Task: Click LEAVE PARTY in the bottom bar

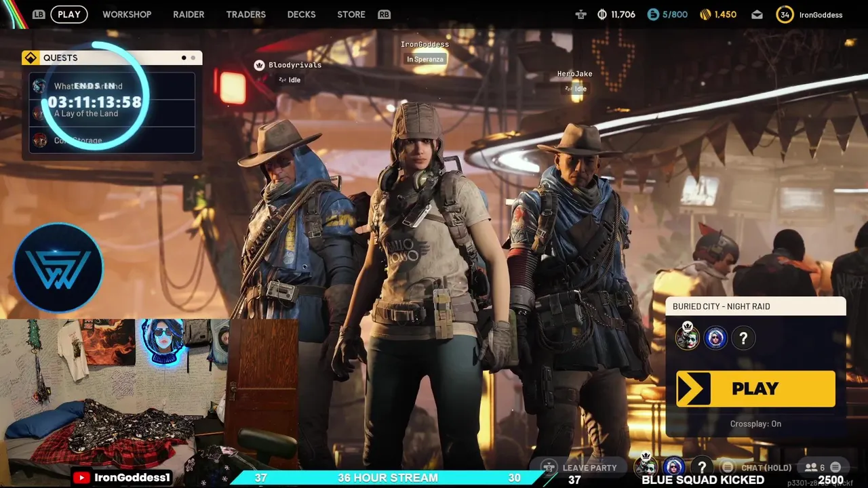Action: pos(581,468)
